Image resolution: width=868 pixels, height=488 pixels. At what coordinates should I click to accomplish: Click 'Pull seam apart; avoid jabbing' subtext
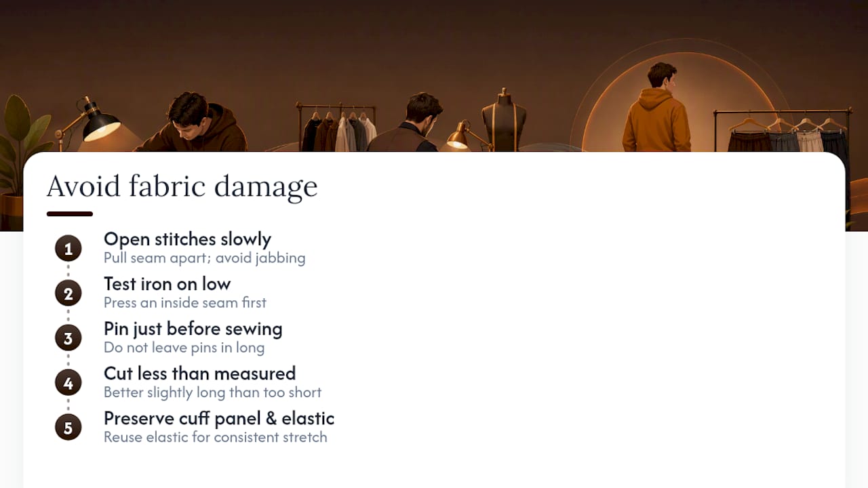point(204,258)
